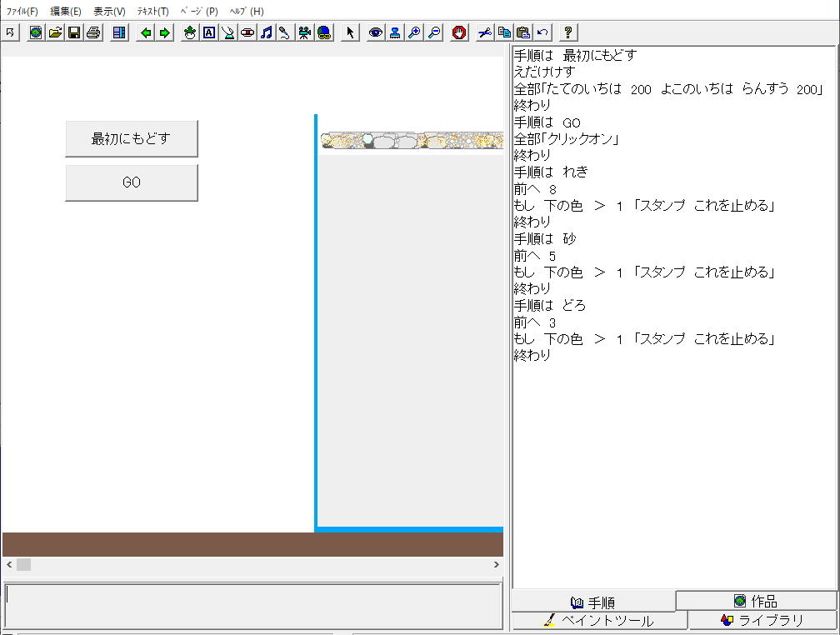840x635 pixels.
Task: Click the scissors cut icon
Action: (x=484, y=32)
